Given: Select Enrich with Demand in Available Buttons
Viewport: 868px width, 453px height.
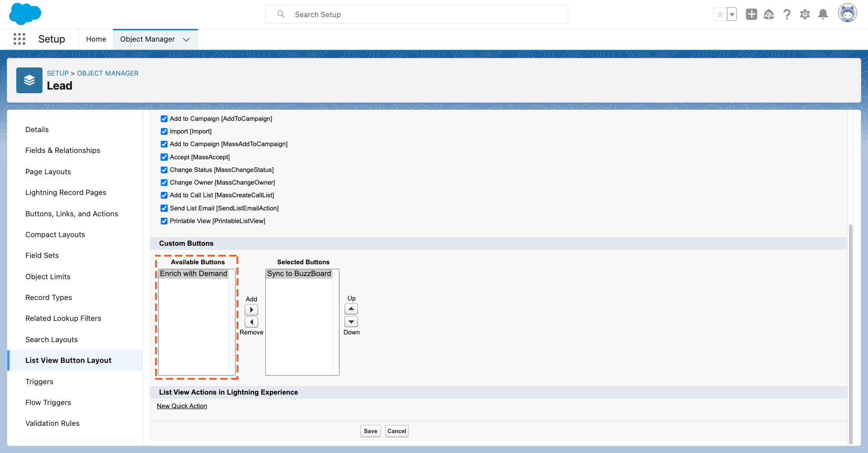Looking at the screenshot, I should click(x=193, y=274).
